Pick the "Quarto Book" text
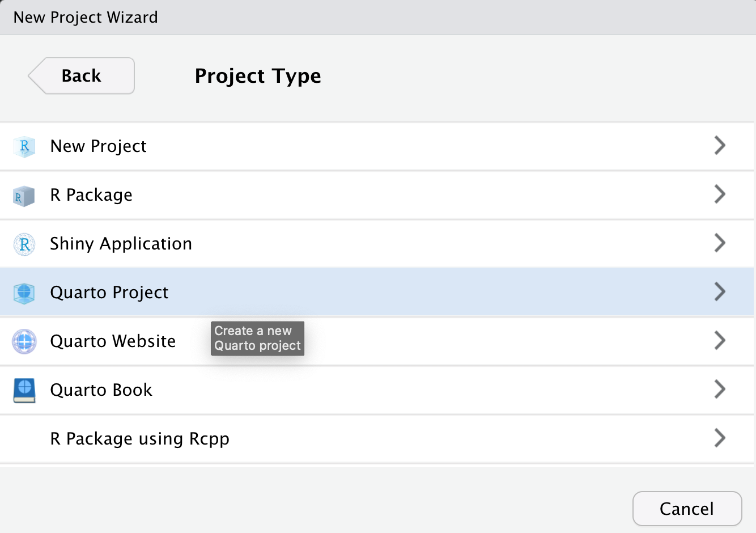Viewport: 756px width, 533px height. click(101, 390)
